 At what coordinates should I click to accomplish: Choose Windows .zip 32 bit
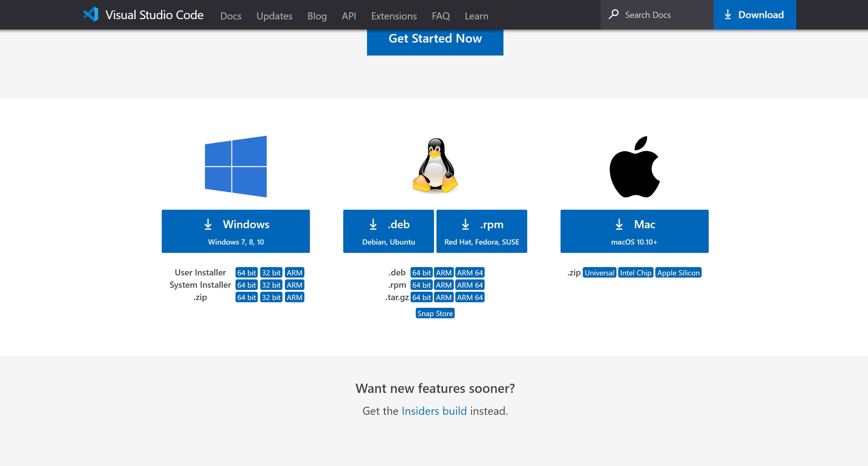(271, 297)
